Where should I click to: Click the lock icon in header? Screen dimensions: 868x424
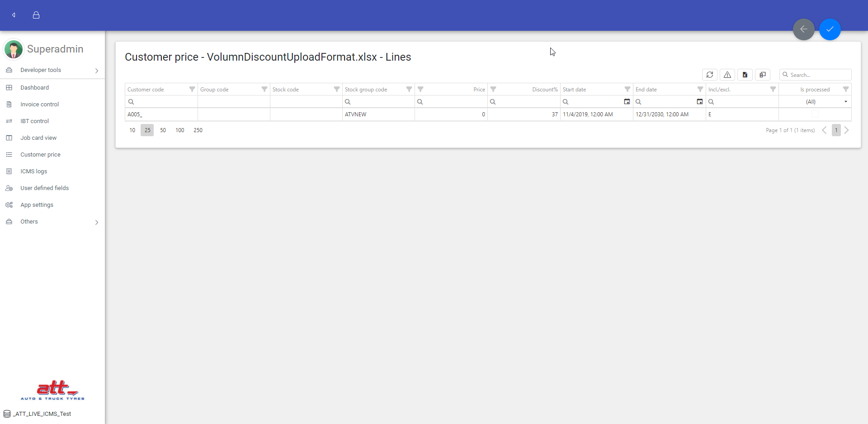(x=36, y=15)
